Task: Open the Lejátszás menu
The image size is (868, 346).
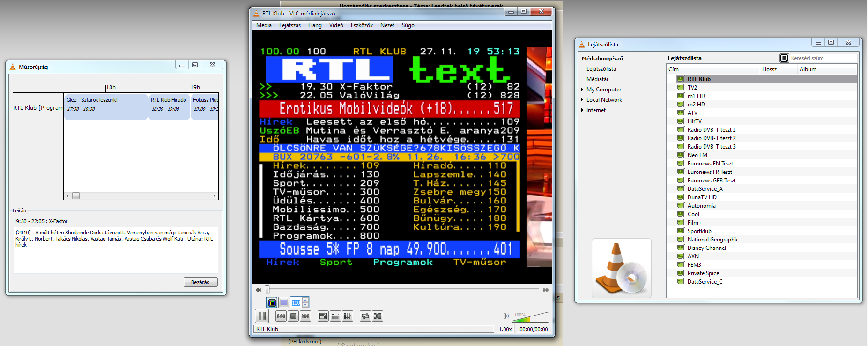Action: click(290, 25)
